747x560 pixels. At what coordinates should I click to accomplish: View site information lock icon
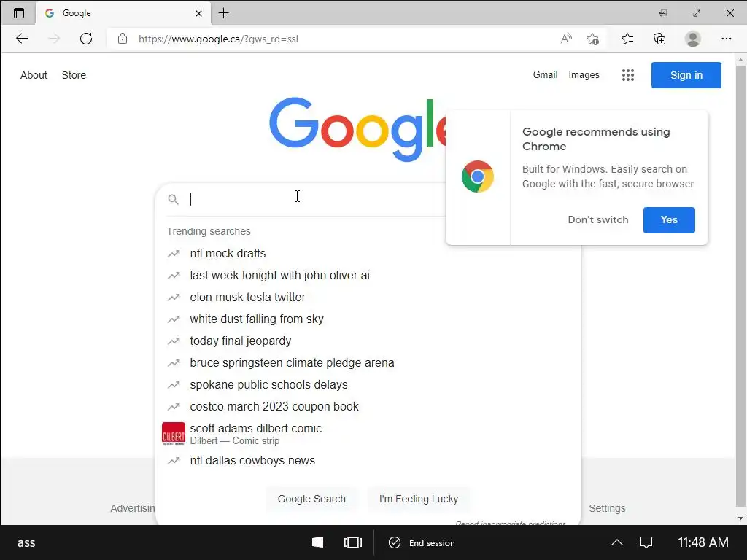(x=123, y=39)
